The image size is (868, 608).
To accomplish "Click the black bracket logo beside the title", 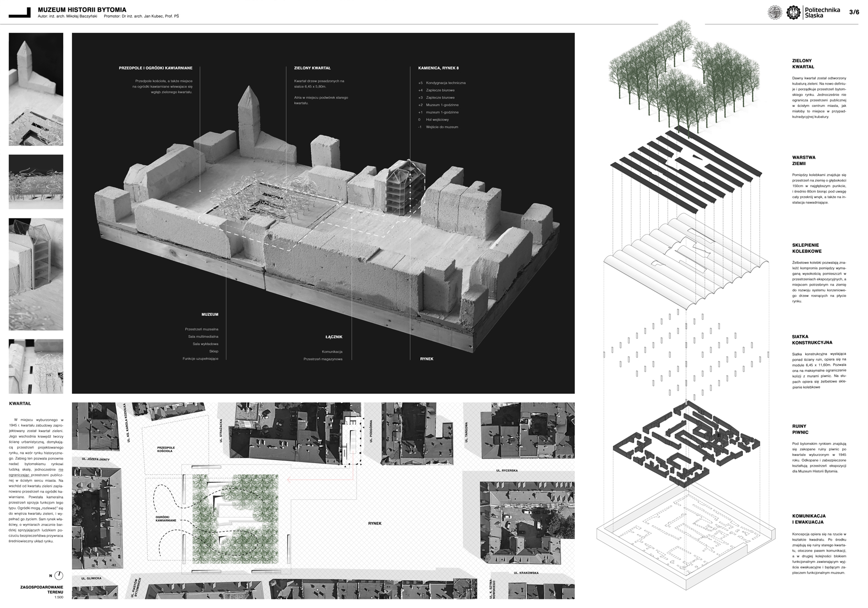I will (20, 14).
